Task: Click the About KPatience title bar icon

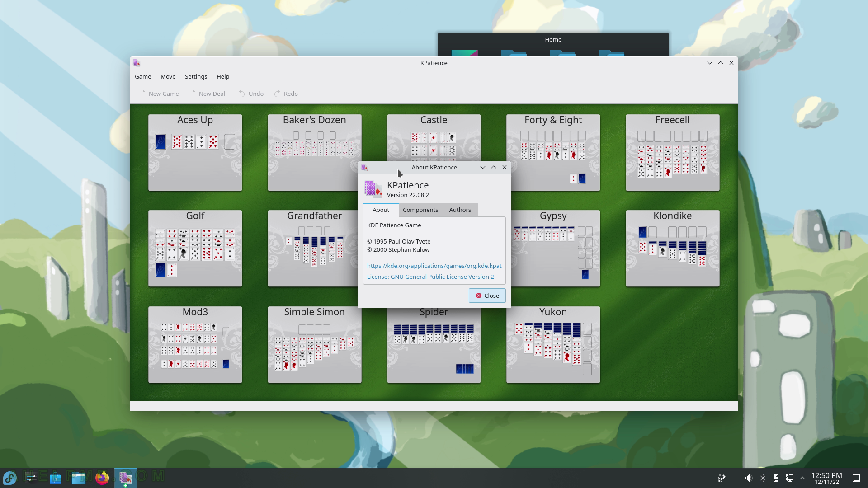Action: 364,167
